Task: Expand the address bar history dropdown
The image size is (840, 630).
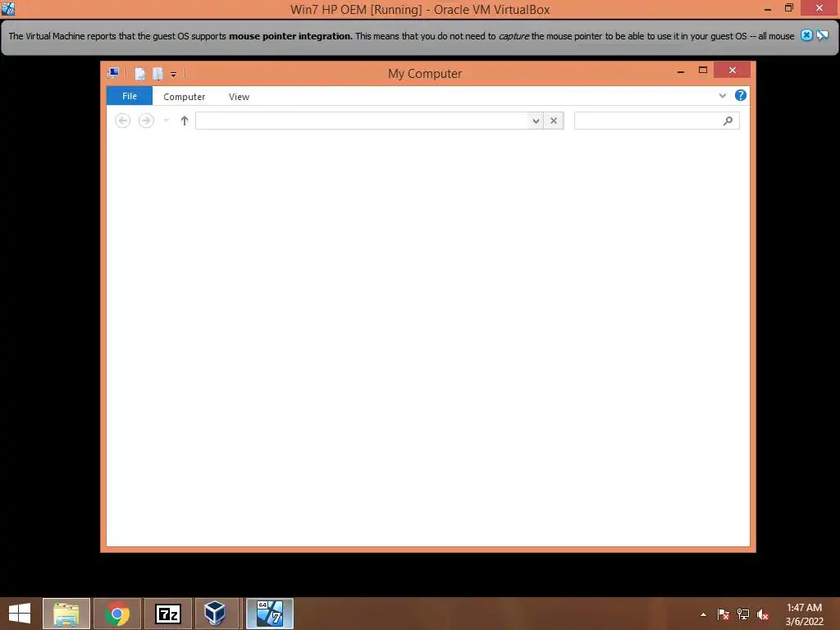Action: pos(536,121)
